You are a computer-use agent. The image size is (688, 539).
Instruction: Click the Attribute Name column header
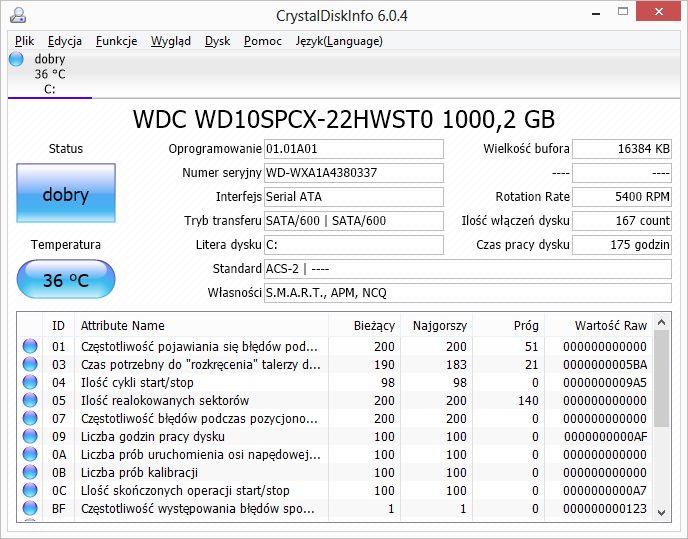(201, 325)
